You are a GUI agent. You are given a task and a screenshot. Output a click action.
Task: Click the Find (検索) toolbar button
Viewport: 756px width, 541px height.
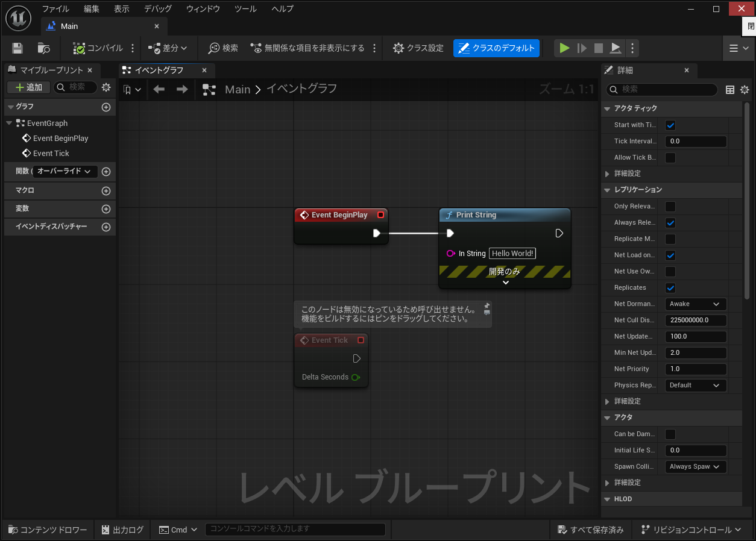pyautogui.click(x=223, y=48)
